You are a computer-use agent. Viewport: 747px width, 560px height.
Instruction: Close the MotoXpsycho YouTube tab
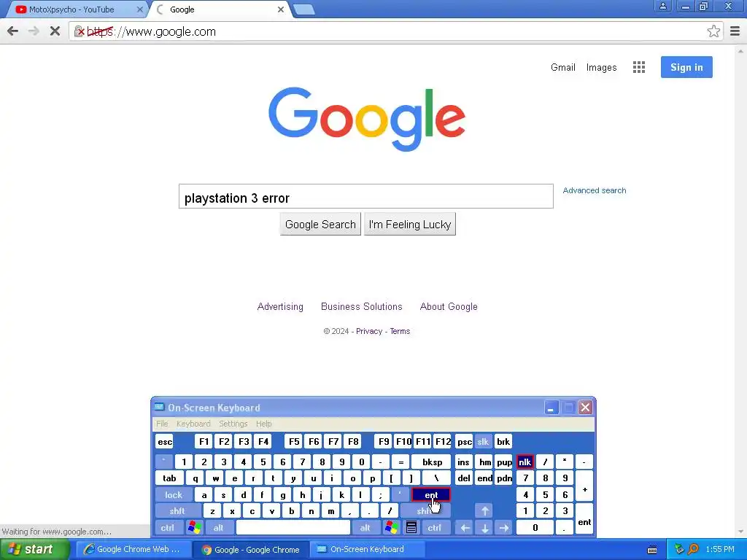pos(139,9)
